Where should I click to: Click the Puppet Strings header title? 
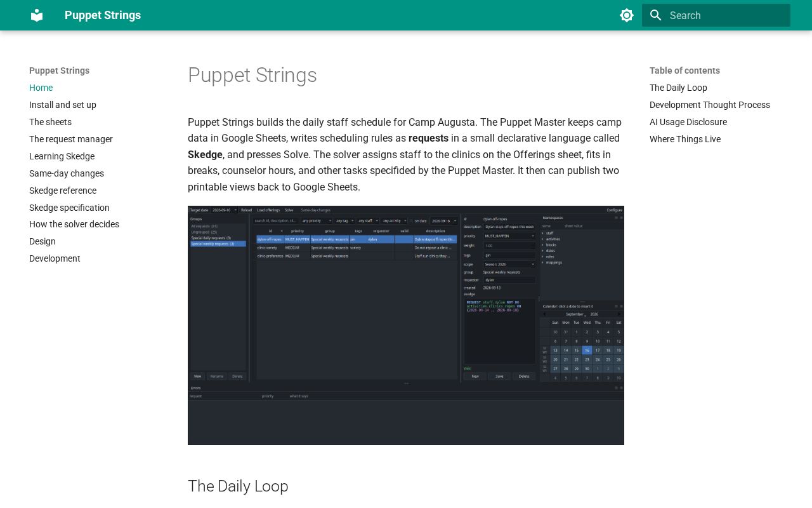(103, 15)
